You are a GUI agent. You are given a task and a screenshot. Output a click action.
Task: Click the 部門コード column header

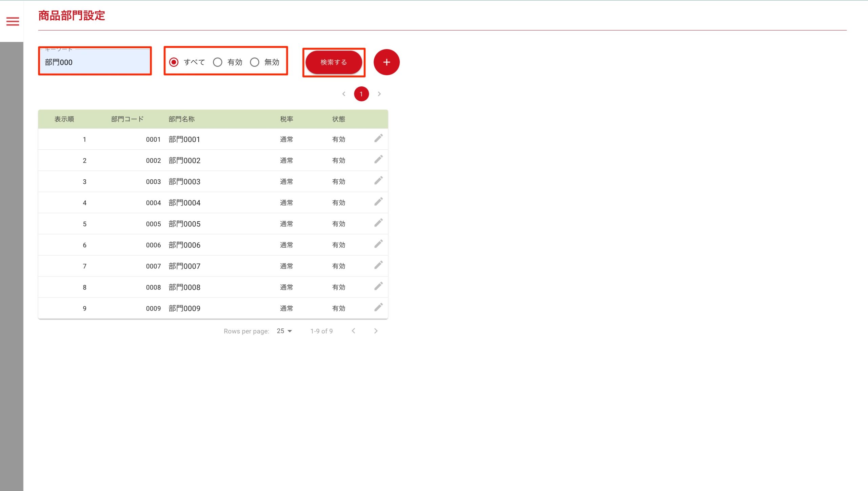pyautogui.click(x=127, y=119)
